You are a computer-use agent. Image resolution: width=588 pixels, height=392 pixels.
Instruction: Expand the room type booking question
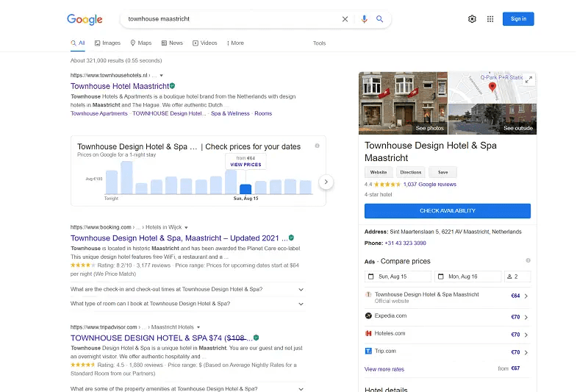pyautogui.click(x=301, y=304)
